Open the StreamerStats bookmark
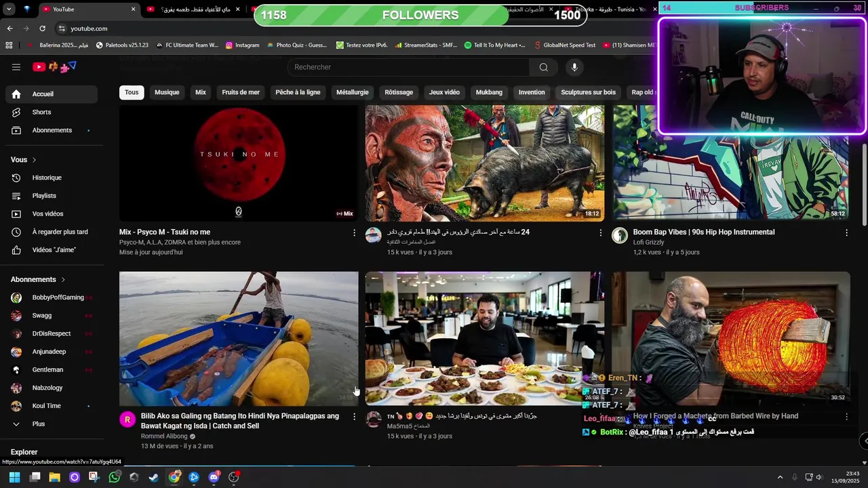Image resolution: width=868 pixels, height=488 pixels. click(x=425, y=45)
